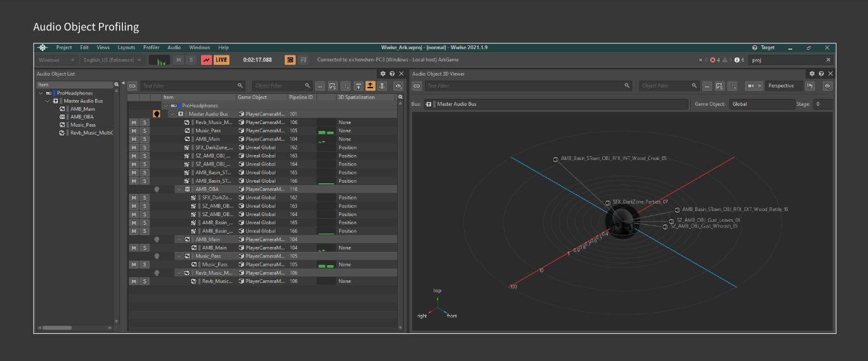Click the Stage value field in the 3D Viewer
Viewport: 868px width, 361px height.
click(x=823, y=104)
